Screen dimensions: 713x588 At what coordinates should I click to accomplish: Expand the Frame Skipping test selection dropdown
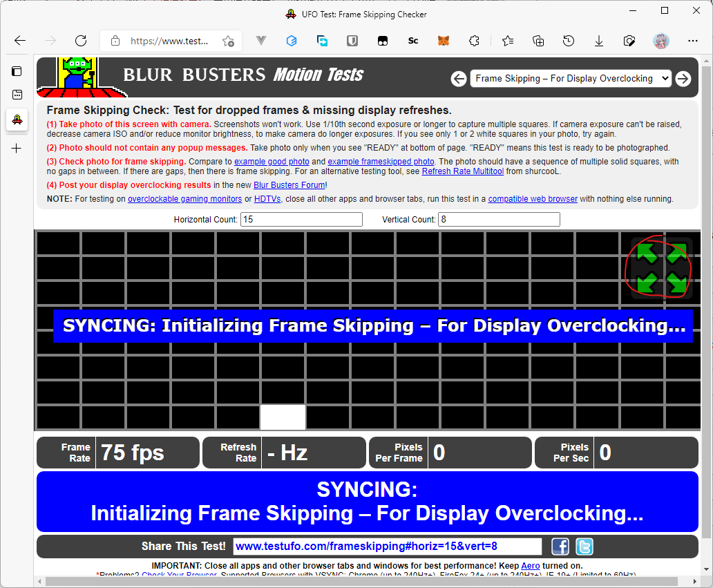coord(571,79)
